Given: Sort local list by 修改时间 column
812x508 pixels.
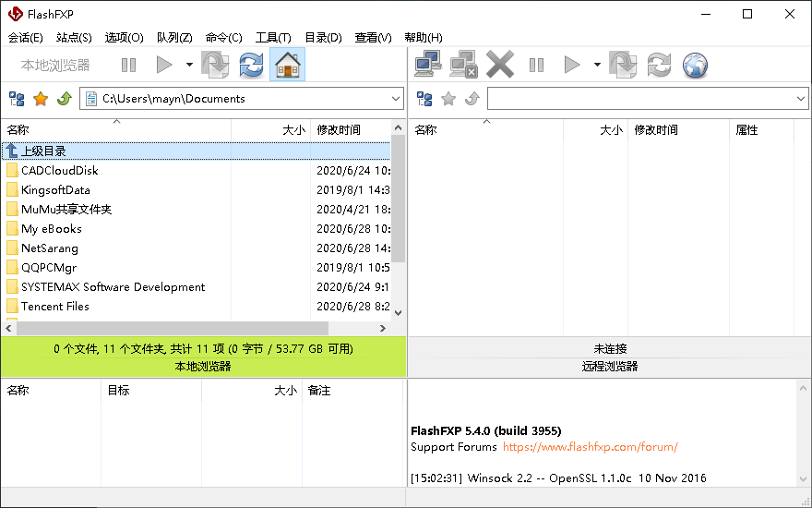Looking at the screenshot, I should 352,129.
